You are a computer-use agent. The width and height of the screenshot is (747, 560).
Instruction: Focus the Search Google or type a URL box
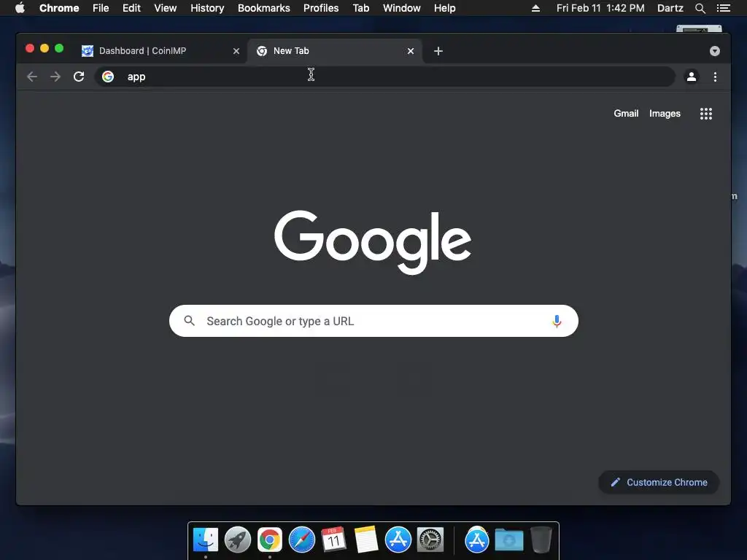tap(373, 321)
